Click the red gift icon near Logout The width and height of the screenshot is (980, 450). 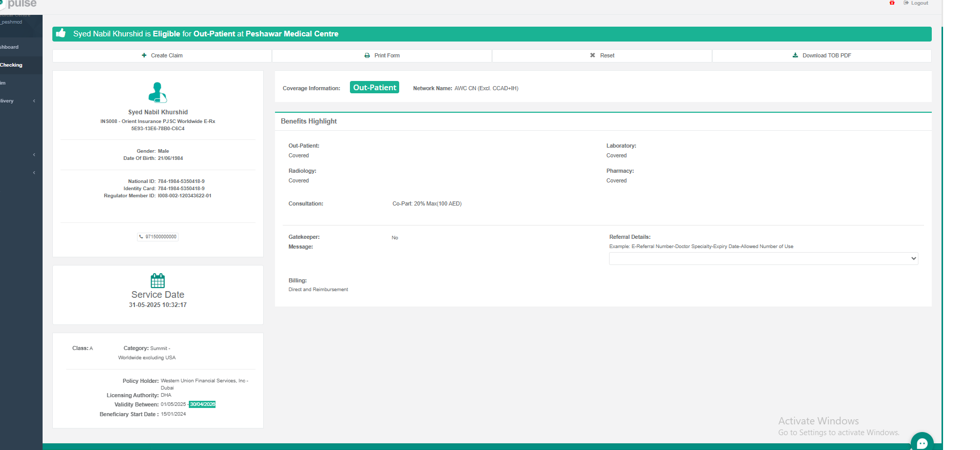pos(892,3)
